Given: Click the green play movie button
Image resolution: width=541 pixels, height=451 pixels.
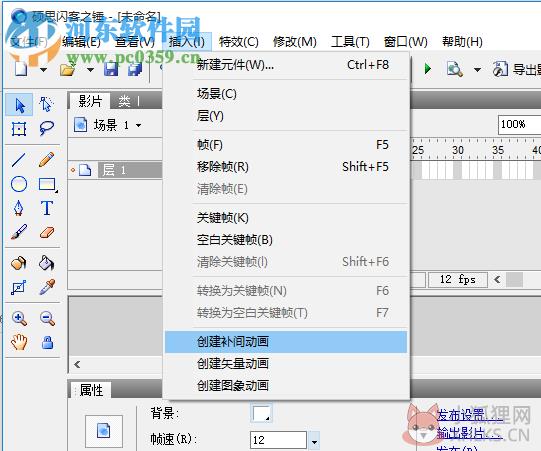Looking at the screenshot, I should pyautogui.click(x=427, y=69).
